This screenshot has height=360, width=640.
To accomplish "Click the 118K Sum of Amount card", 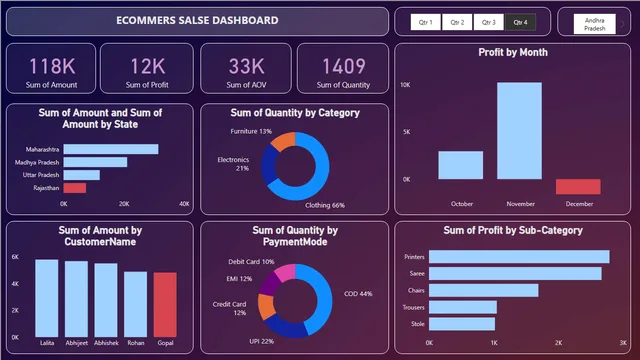I will pyautogui.click(x=51, y=69).
